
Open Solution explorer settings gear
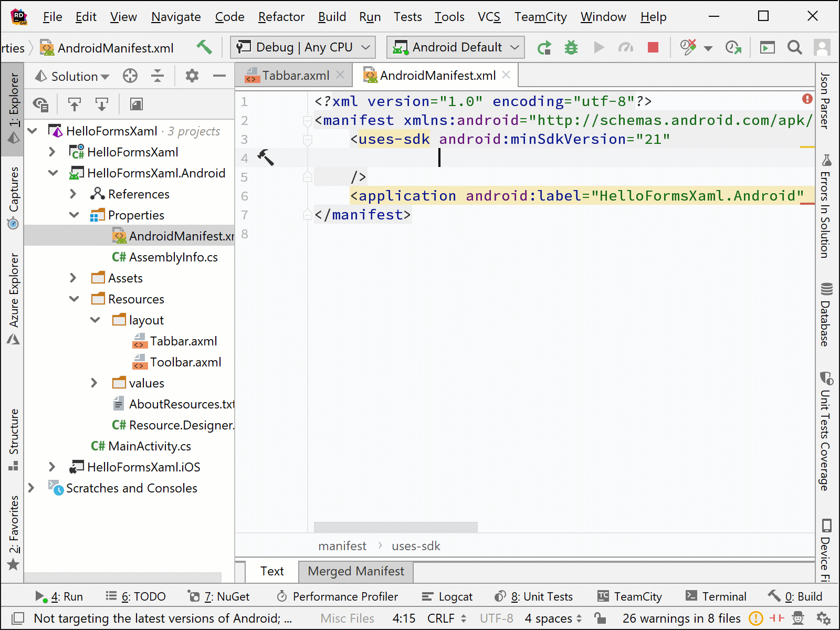(192, 76)
